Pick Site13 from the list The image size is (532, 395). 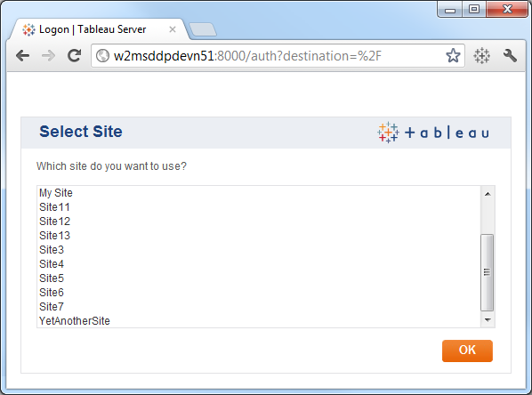click(259, 236)
